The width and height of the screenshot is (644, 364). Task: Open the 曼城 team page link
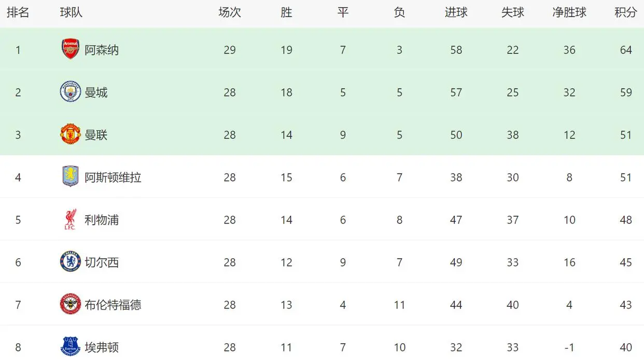[96, 92]
